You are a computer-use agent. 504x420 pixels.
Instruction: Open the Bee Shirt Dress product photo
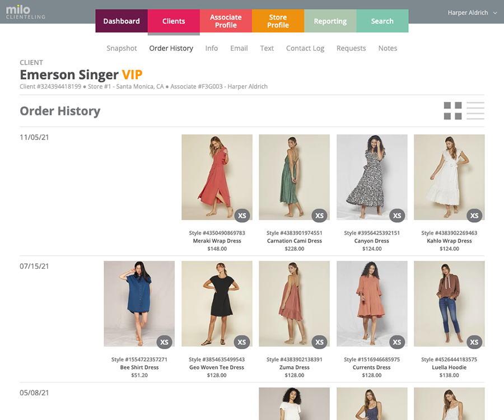(x=139, y=304)
